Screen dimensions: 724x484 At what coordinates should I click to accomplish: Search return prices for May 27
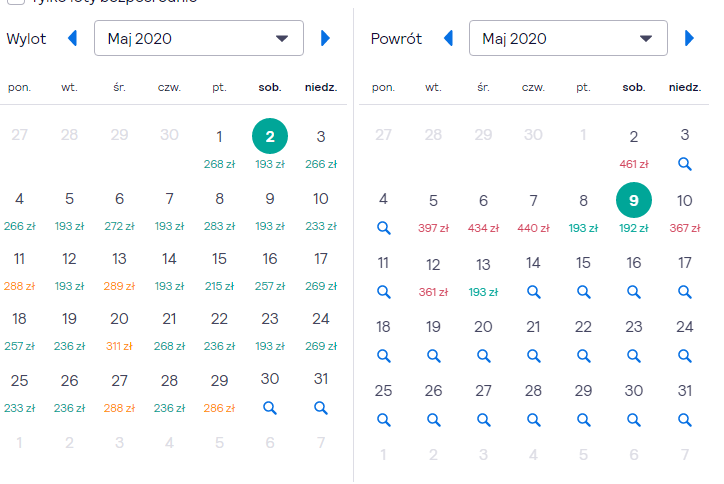pos(483,420)
